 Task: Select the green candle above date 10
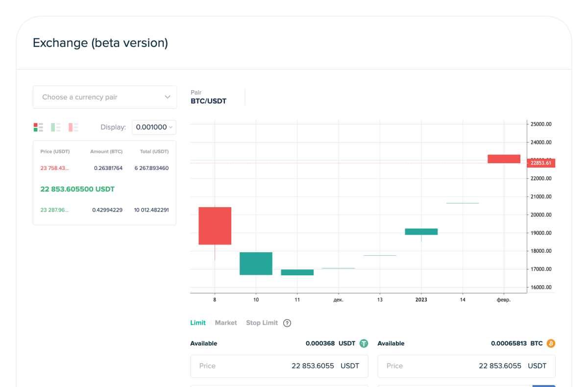click(256, 264)
